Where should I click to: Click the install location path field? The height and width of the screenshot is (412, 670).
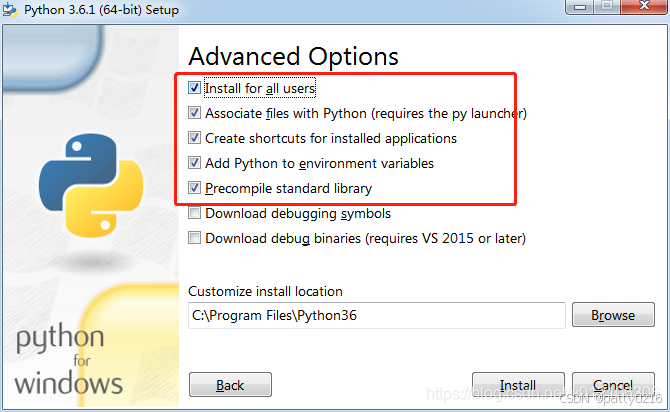point(376,315)
